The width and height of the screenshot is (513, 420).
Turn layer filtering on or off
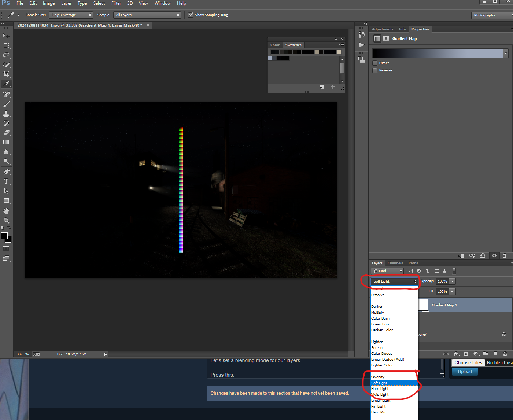[x=454, y=271]
